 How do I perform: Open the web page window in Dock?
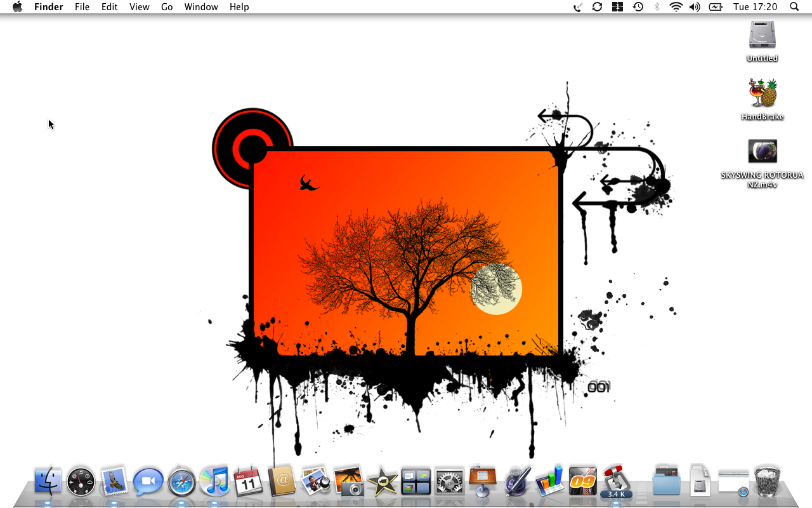point(733,483)
